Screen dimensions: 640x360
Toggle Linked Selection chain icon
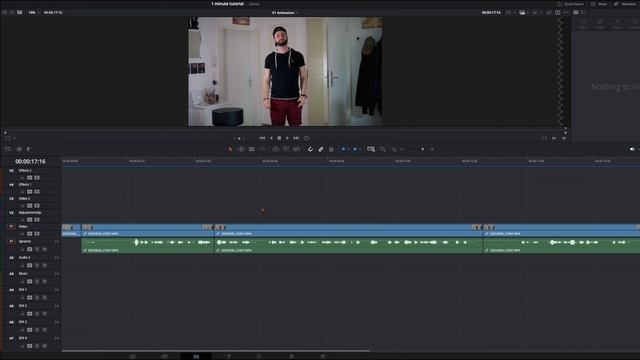pos(321,149)
